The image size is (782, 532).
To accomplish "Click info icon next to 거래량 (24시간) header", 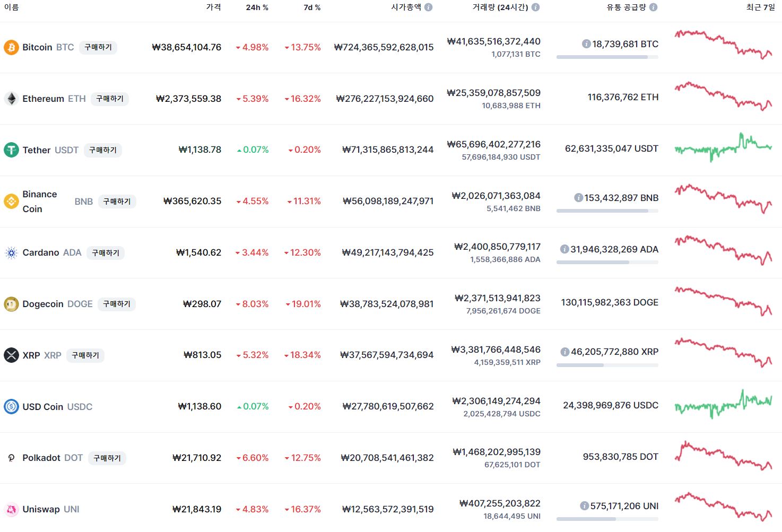I will click(x=535, y=7).
